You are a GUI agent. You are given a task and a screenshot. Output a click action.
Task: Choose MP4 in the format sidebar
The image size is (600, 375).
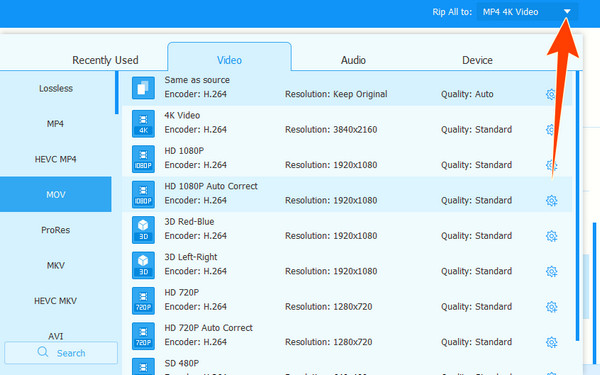56,124
